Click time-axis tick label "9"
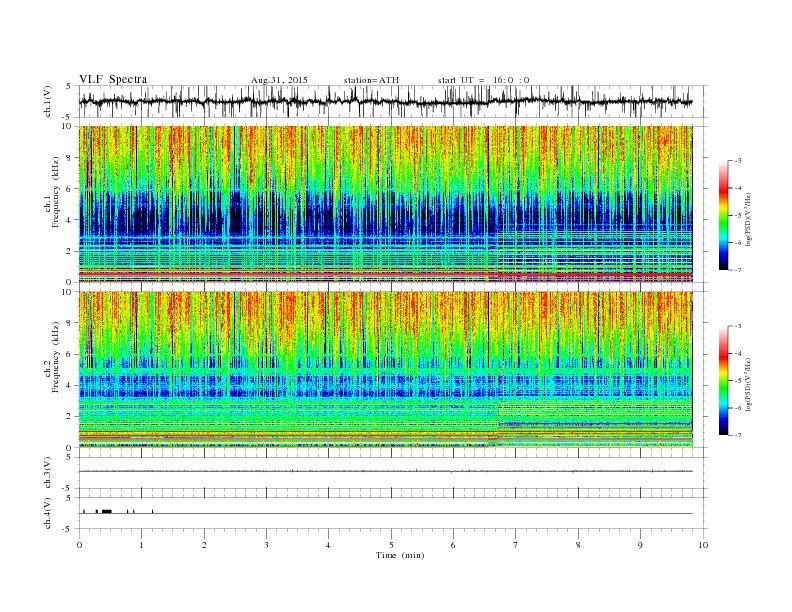The width and height of the screenshot is (792, 612). [x=640, y=545]
